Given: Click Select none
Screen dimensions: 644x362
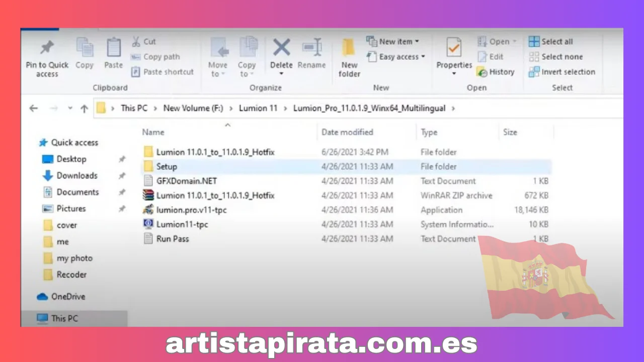Looking at the screenshot, I should tap(556, 57).
